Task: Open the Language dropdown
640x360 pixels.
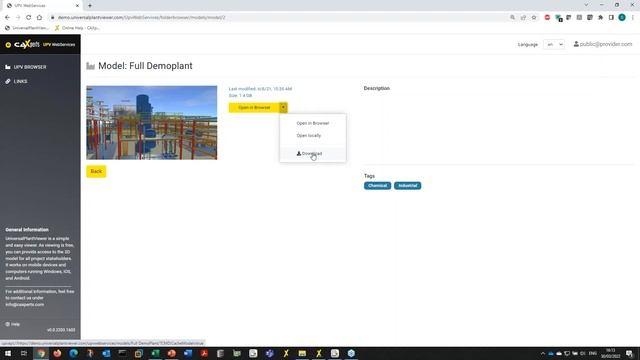Action: pos(554,44)
